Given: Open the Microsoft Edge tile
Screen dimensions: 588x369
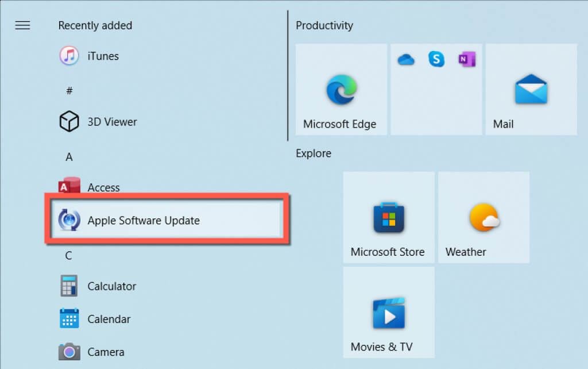Looking at the screenshot, I should (x=341, y=89).
